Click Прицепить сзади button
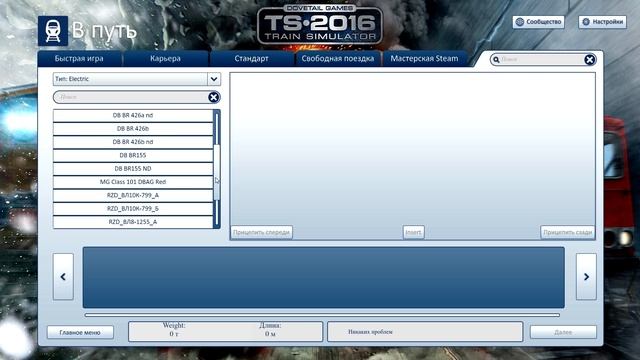This screenshot has width=640, height=360. (x=567, y=232)
